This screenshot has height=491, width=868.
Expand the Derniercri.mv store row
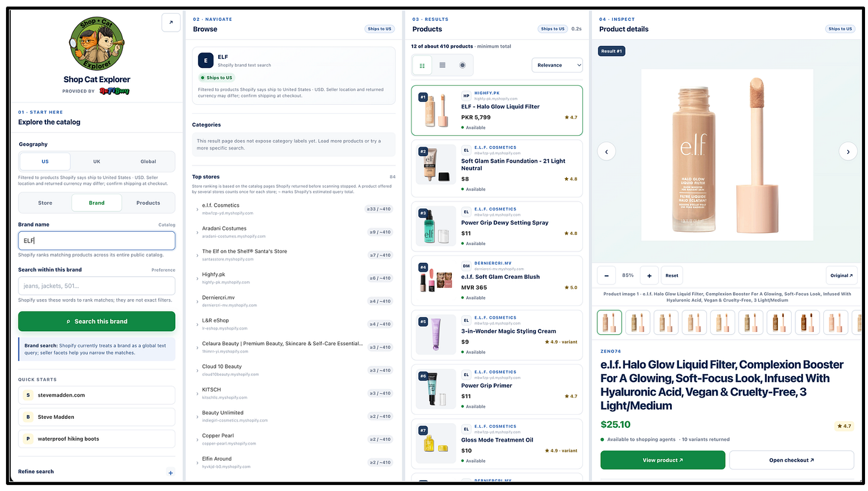click(294, 301)
